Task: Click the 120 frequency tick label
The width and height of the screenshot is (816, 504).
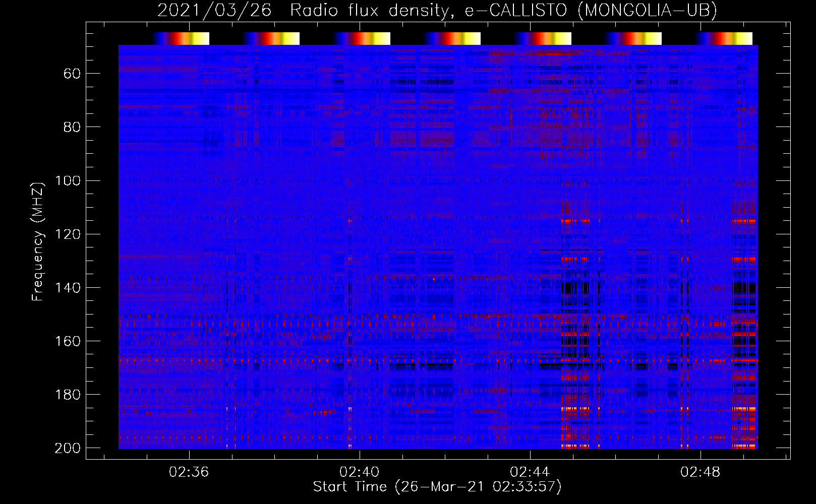Action: point(68,234)
